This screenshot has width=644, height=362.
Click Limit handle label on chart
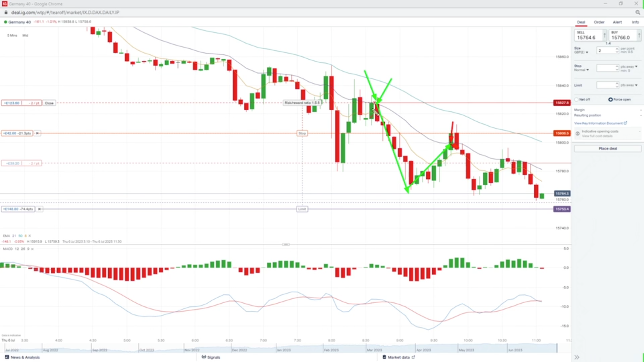[x=302, y=209]
